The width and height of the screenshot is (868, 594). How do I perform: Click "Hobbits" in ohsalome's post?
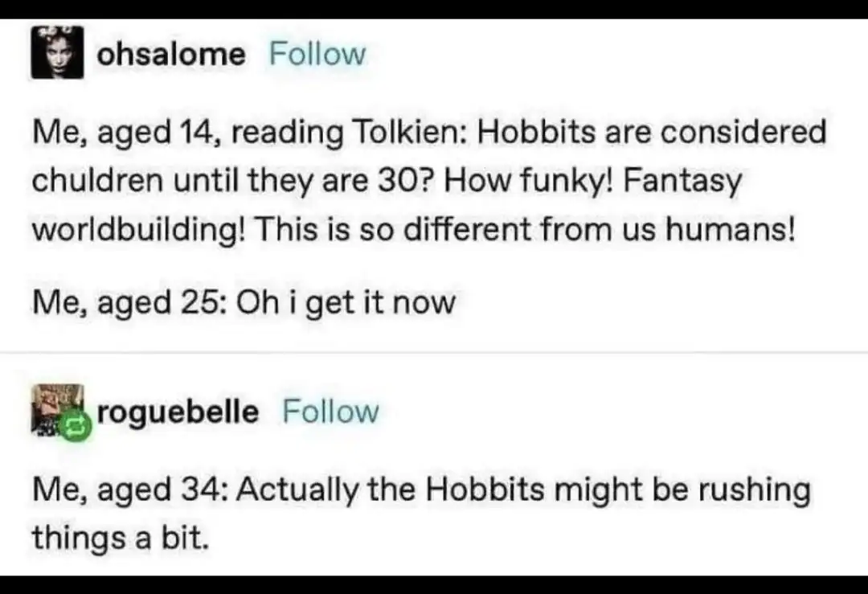(529, 132)
